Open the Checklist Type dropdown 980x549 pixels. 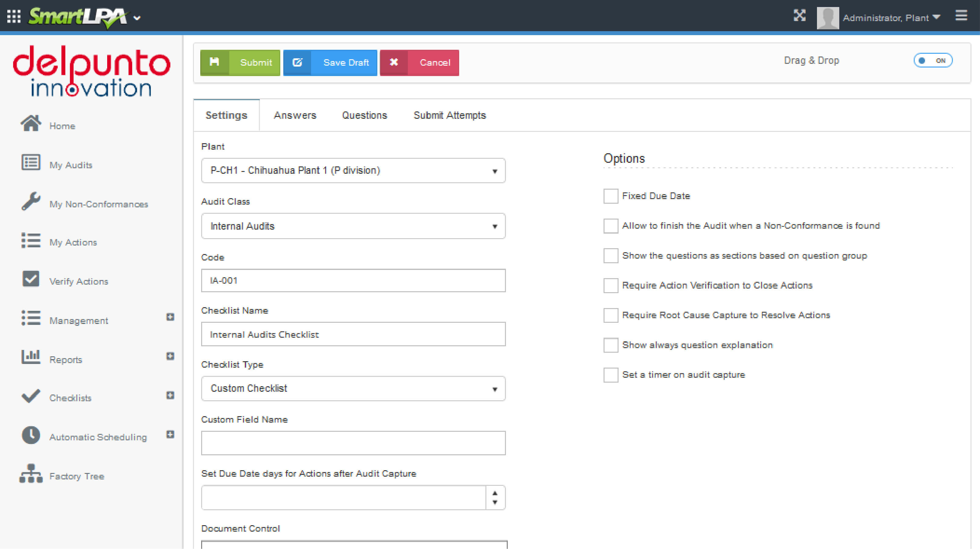[x=353, y=388]
